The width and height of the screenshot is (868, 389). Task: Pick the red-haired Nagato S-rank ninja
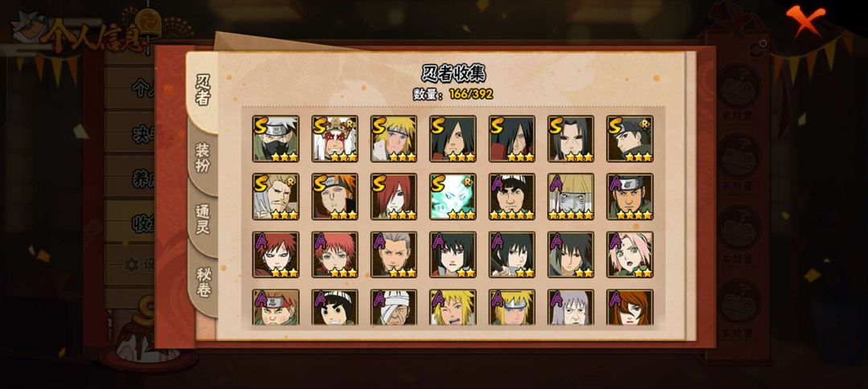(394, 196)
